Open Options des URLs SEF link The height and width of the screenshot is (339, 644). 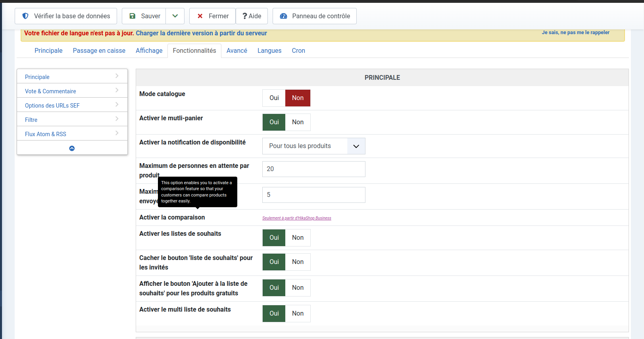[52, 106]
